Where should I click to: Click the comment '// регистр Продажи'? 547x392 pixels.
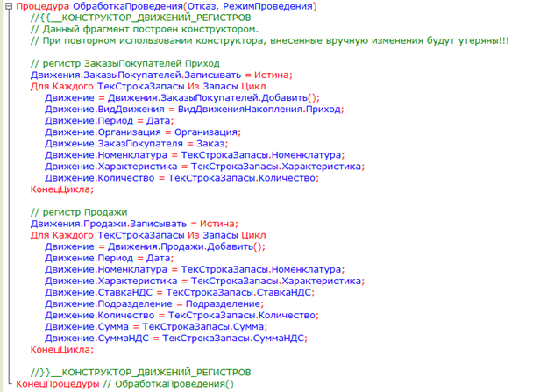coord(79,212)
